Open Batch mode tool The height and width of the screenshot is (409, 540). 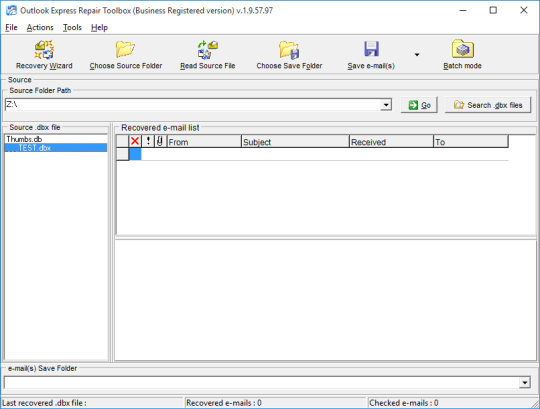[463, 55]
